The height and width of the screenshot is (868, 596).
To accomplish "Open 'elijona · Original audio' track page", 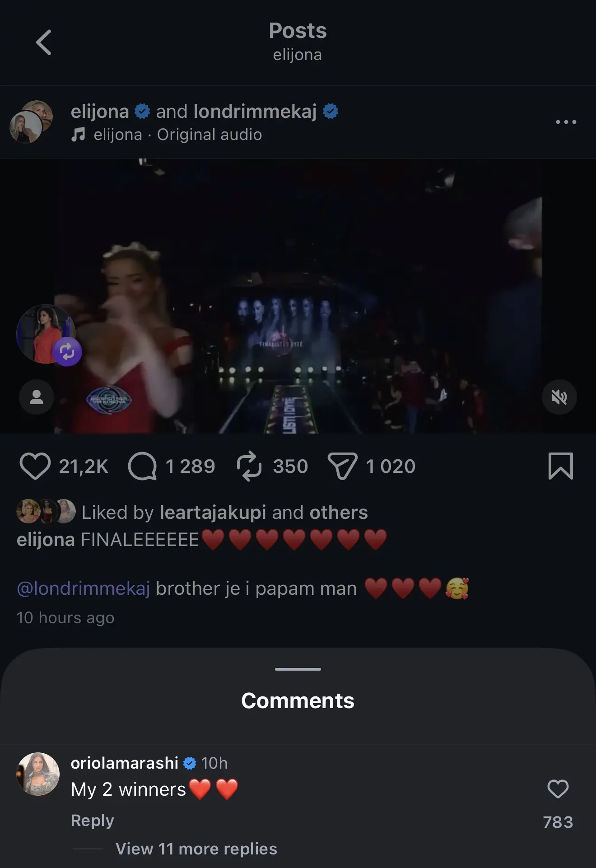I will (x=177, y=135).
